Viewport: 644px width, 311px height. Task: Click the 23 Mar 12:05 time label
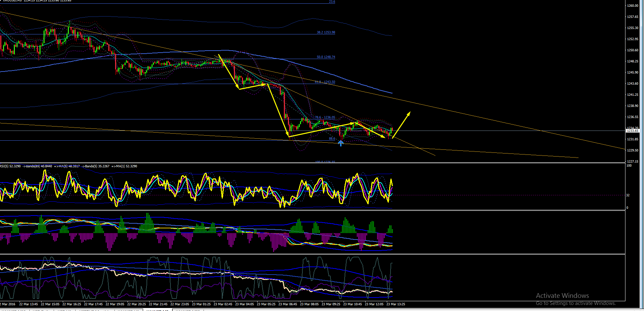[374, 304]
